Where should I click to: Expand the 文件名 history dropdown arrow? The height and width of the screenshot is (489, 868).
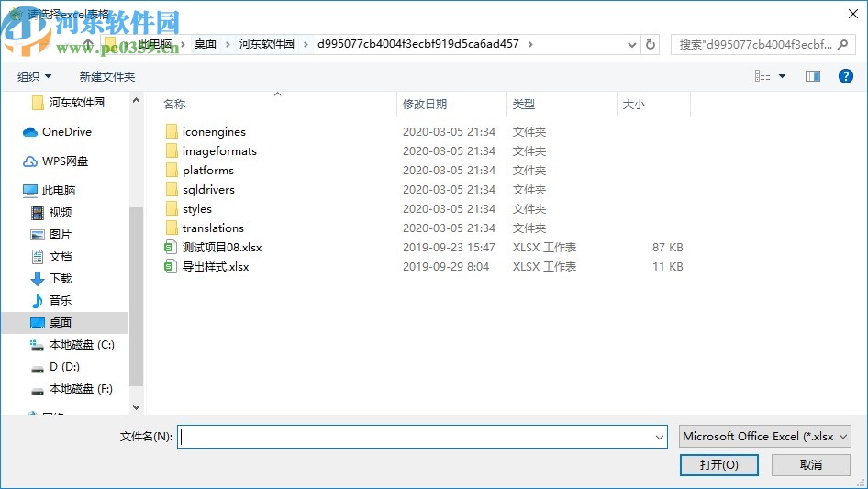point(660,437)
